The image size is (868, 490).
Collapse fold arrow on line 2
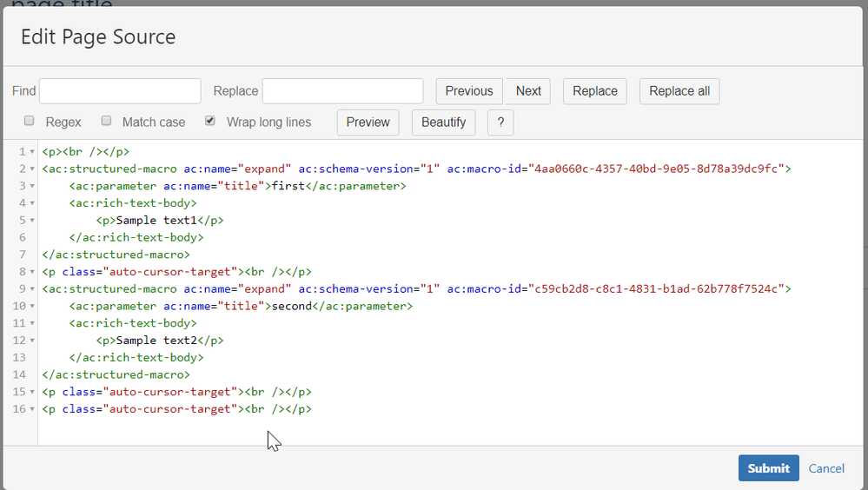click(32, 169)
